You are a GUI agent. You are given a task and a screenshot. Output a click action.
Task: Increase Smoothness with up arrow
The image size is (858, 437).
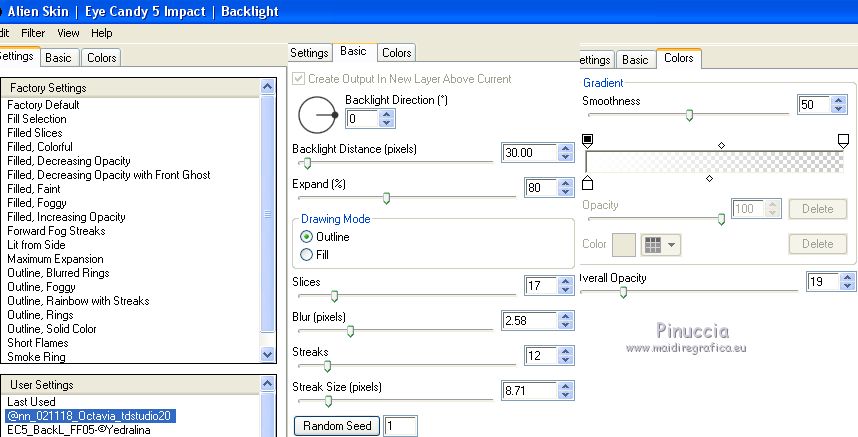pos(838,101)
